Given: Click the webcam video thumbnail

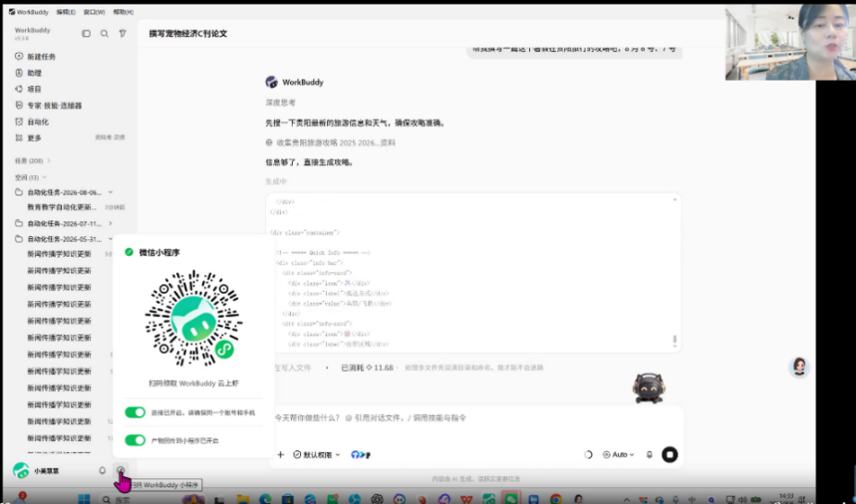Looking at the screenshot, I should (x=790, y=42).
